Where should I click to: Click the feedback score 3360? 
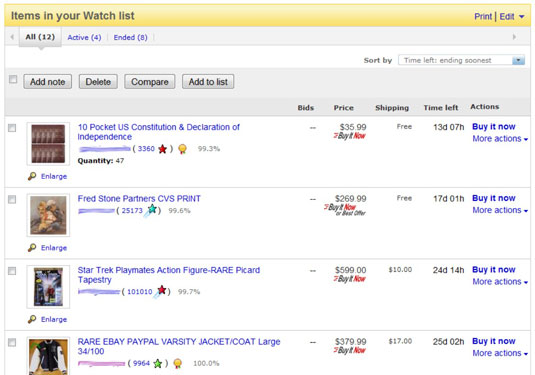click(146, 149)
